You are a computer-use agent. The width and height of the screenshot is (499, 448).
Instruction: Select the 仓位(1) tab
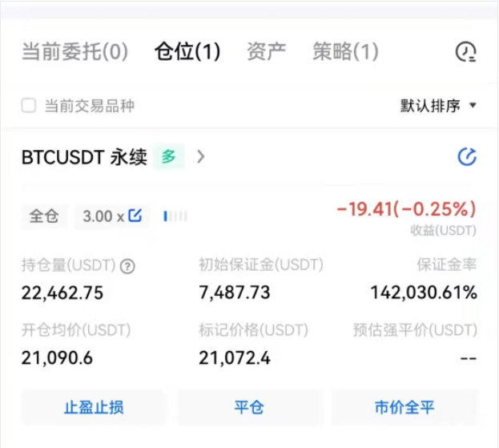tap(187, 53)
